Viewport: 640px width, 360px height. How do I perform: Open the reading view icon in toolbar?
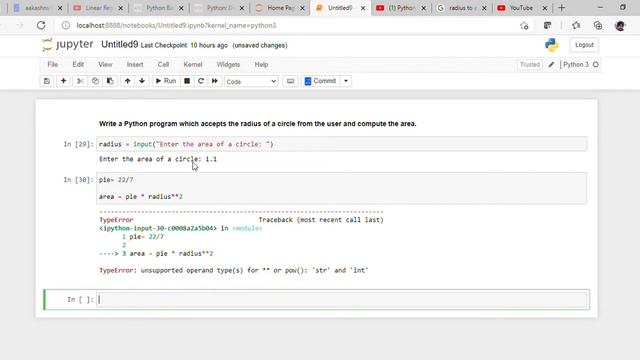[547, 25]
